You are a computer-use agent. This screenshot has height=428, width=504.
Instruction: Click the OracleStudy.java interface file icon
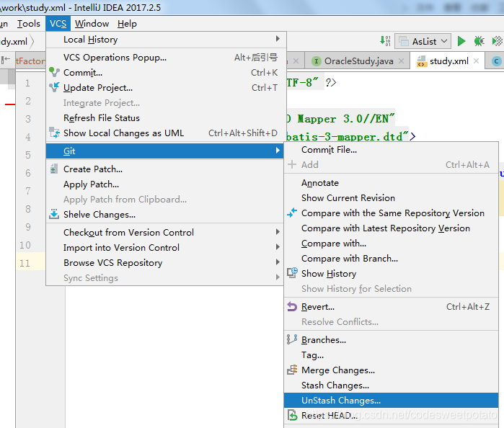click(317, 61)
